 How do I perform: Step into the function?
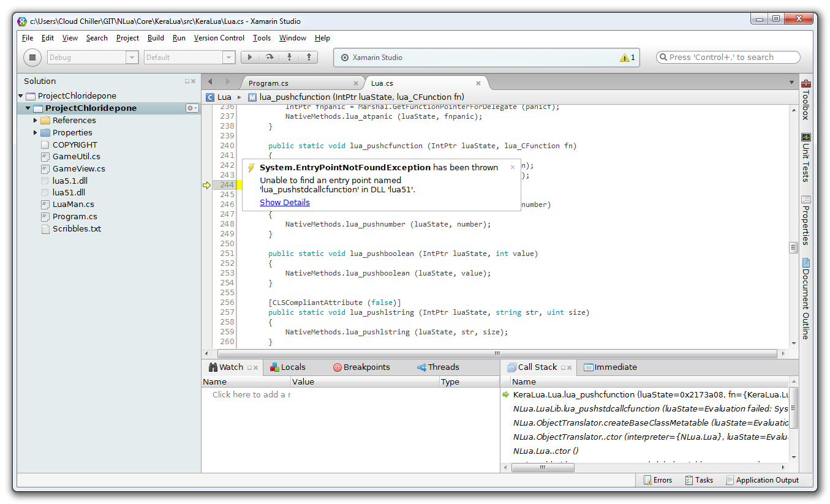[289, 58]
